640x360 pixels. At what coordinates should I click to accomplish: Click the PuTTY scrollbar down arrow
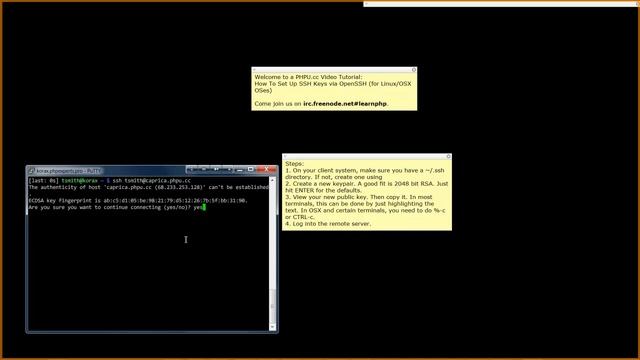[x=272, y=327]
